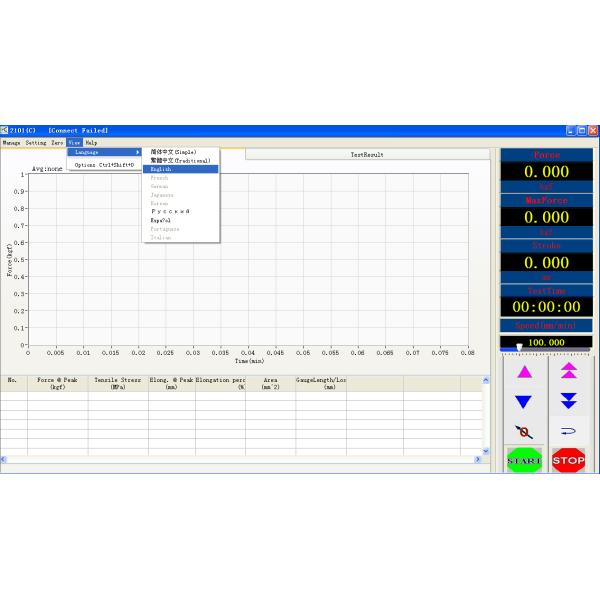Screen dimensions: 600x600
Task: Open Options from the View menu
Action: (104, 165)
